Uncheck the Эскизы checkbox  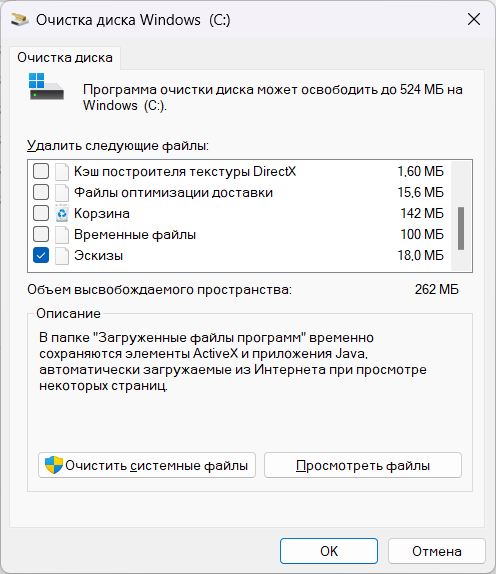pos(41,256)
